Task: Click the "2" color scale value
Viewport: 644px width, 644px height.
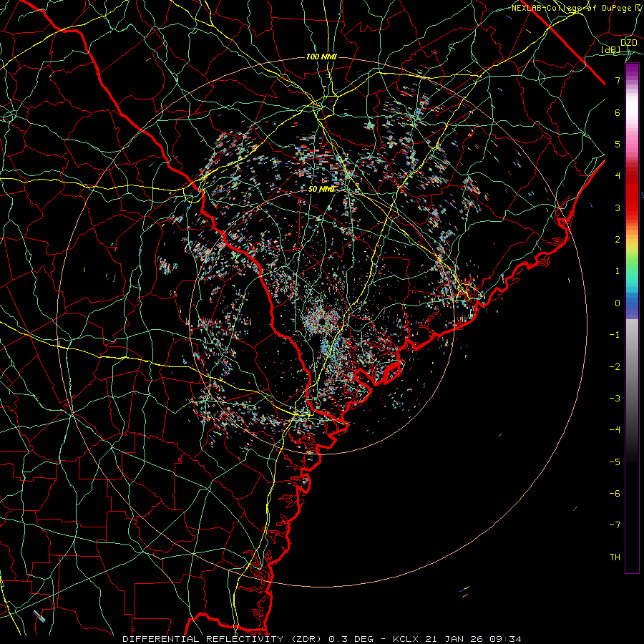Action: (x=618, y=240)
